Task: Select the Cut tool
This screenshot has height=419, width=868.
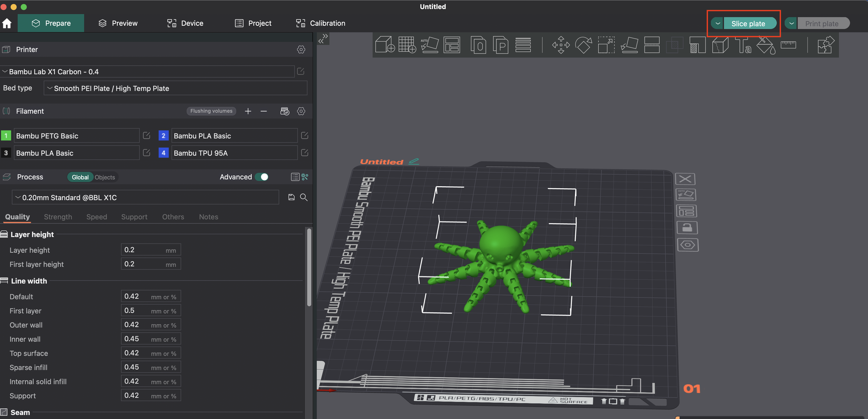Action: (652, 45)
